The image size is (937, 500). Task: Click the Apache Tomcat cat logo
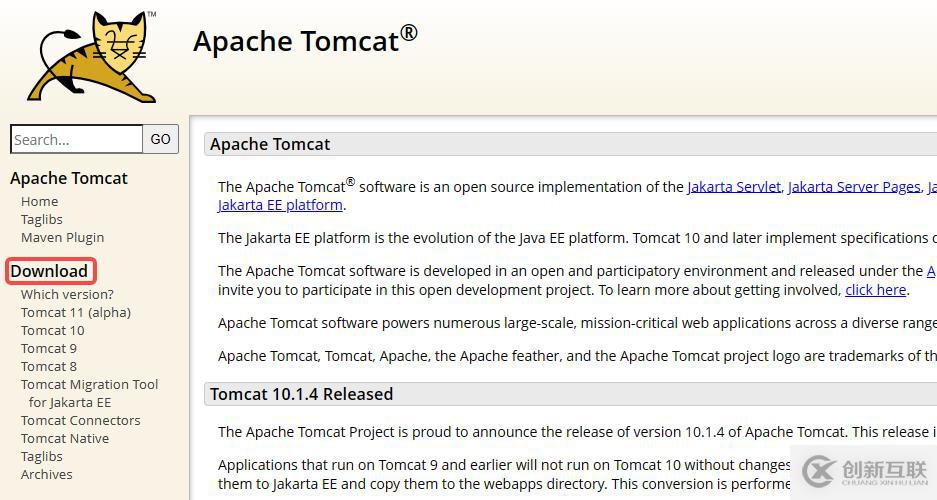click(92, 57)
